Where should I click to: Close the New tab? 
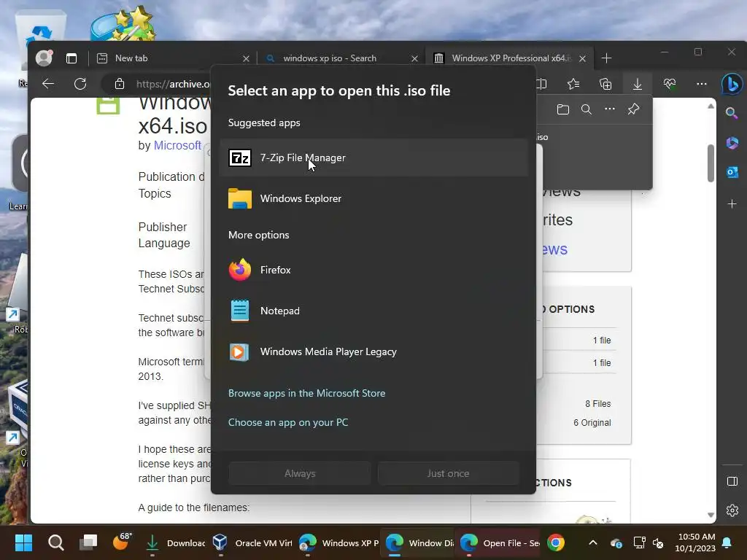pyautogui.click(x=246, y=58)
